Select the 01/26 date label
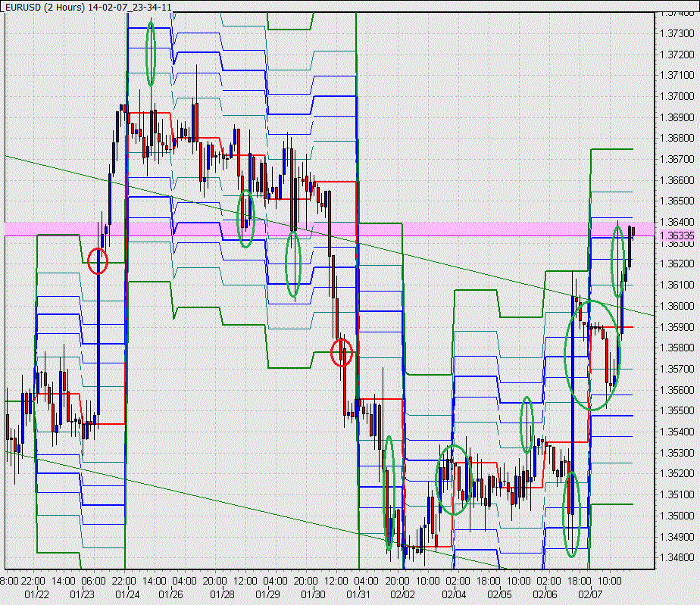 coord(170,594)
